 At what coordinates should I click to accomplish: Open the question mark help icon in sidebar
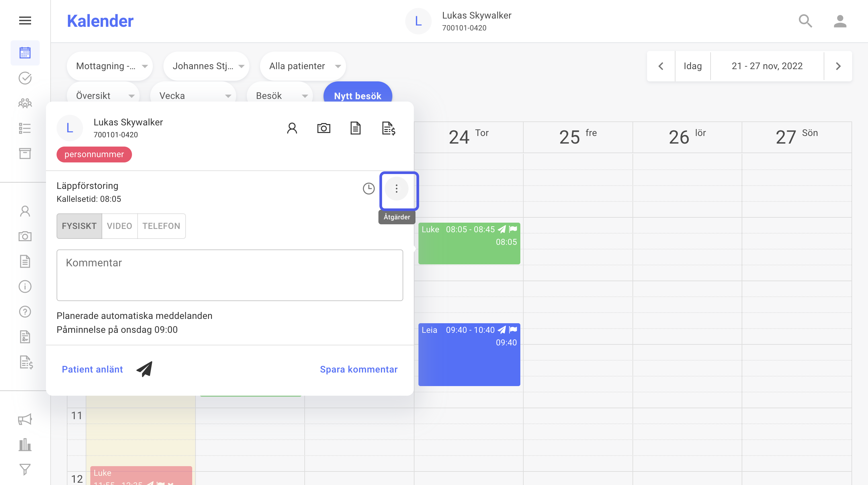click(x=25, y=312)
